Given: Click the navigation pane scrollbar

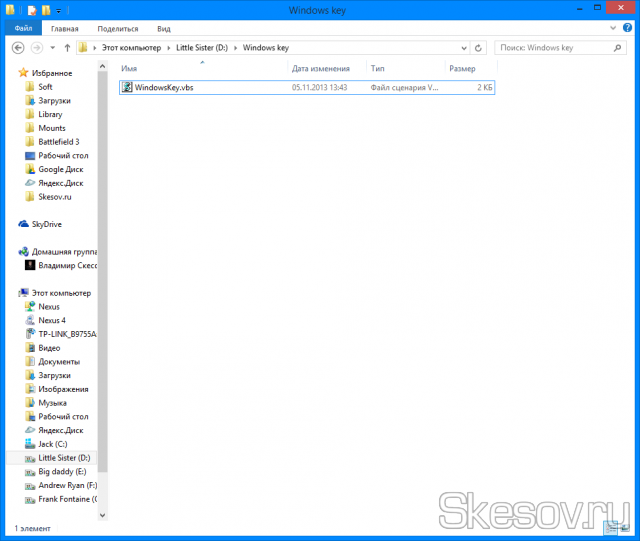Looking at the screenshot, I should [103, 300].
